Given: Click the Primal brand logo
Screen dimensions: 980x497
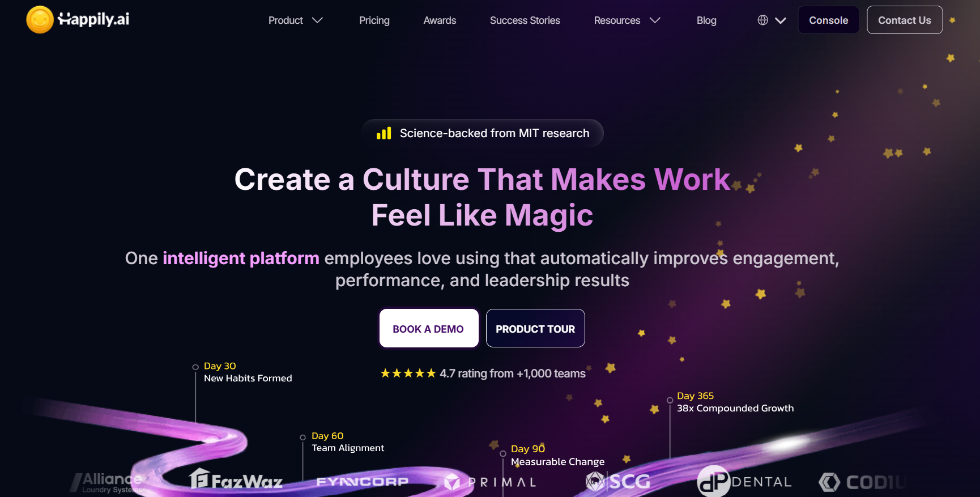Looking at the screenshot, I should tap(491, 482).
